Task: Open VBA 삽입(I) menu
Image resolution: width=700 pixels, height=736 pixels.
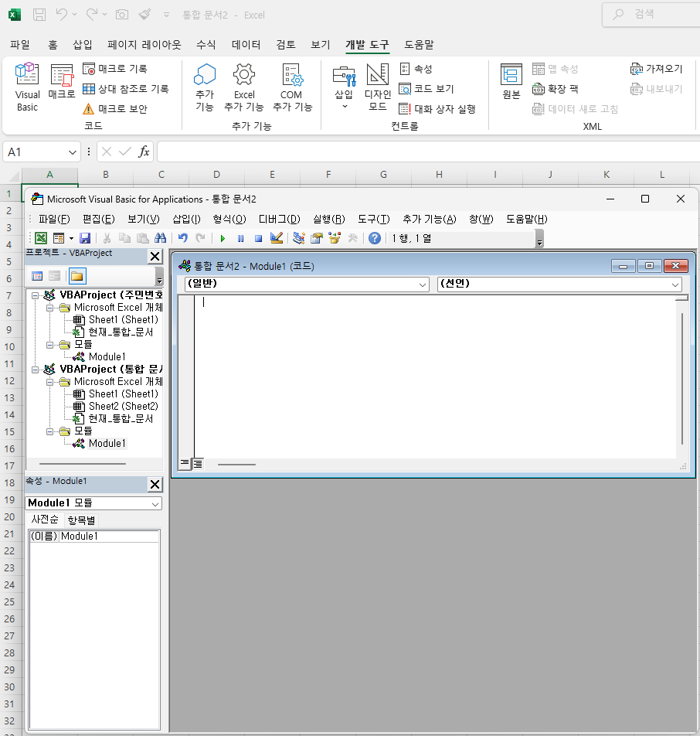Action: [186, 220]
